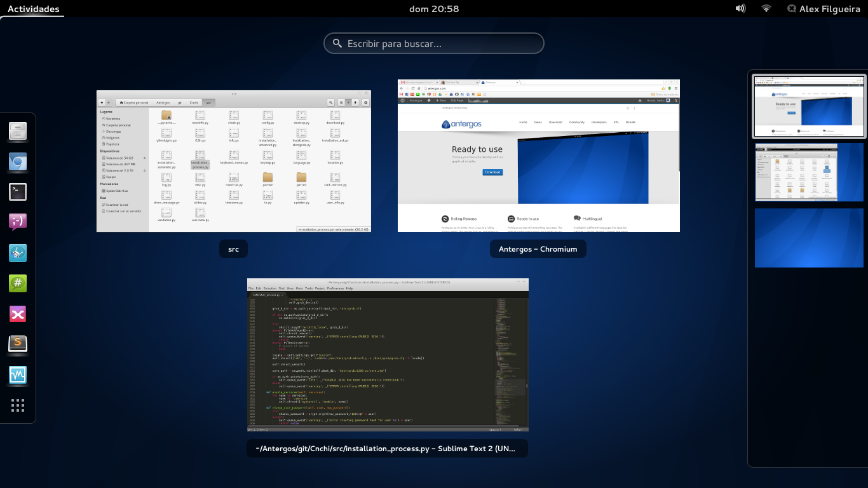Launch the pink X app from the dash

click(x=18, y=314)
